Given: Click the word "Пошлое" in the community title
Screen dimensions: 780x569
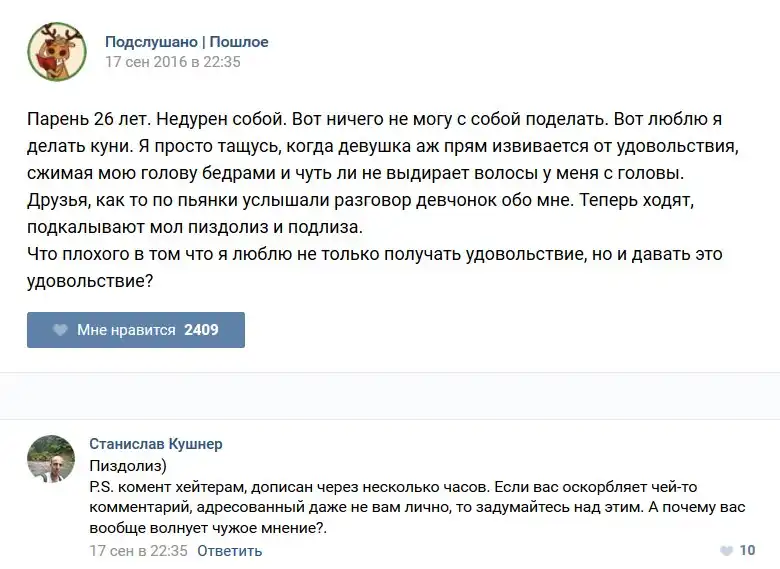Looking at the screenshot, I should click(239, 42).
